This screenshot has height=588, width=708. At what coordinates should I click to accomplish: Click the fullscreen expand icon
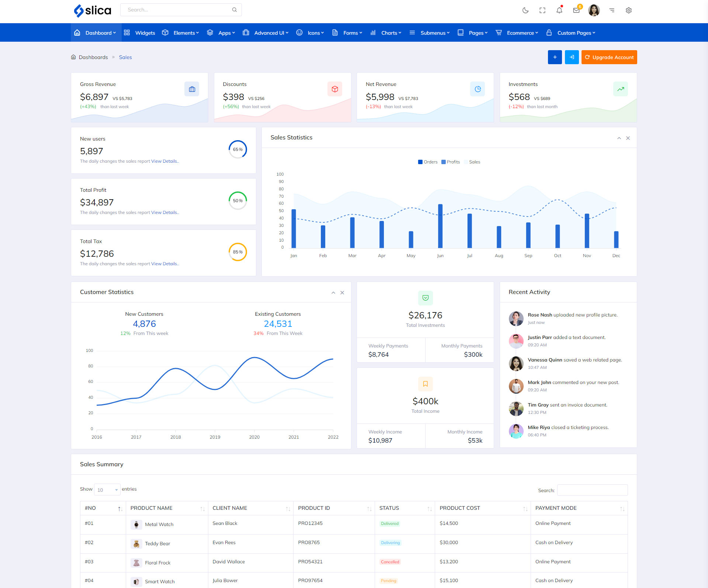coord(542,10)
